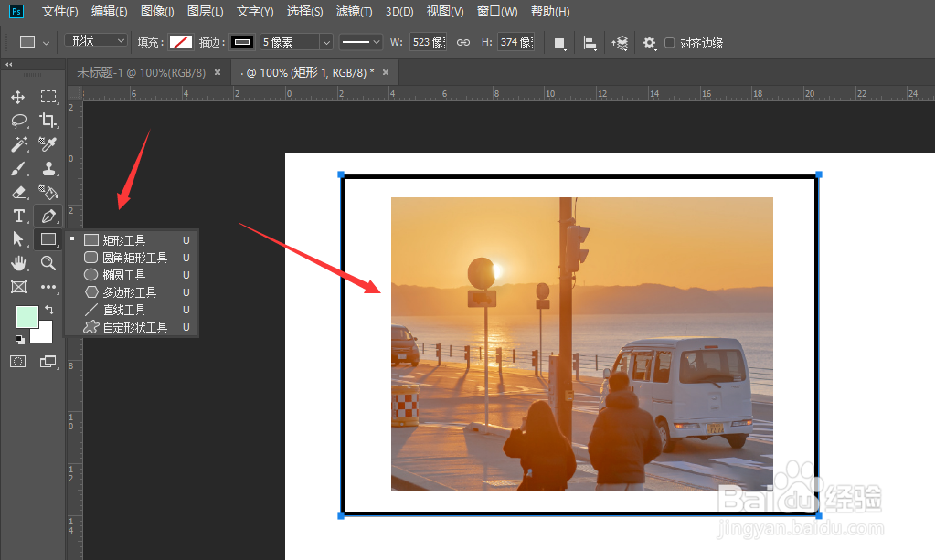Screen dimensions: 935x560
Task: Open the 视图(V) menu
Action: click(x=445, y=11)
